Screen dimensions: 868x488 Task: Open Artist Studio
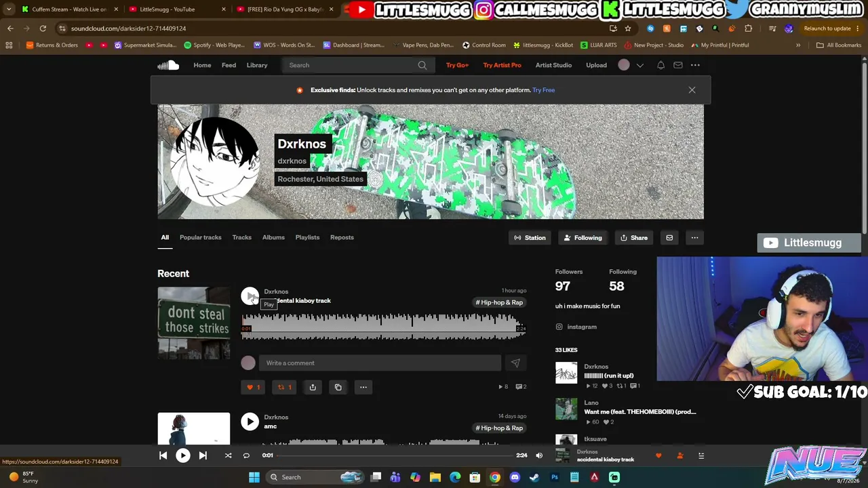pyautogui.click(x=553, y=65)
